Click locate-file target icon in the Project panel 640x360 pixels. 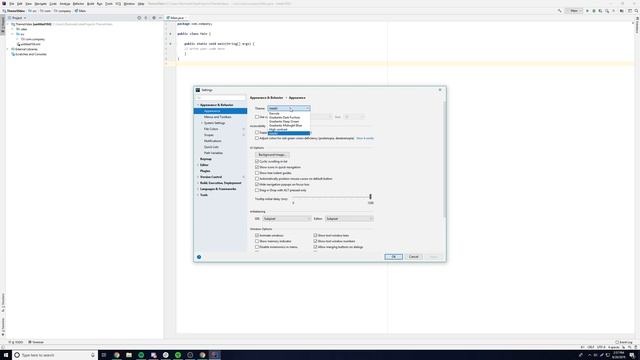[x=139, y=18]
